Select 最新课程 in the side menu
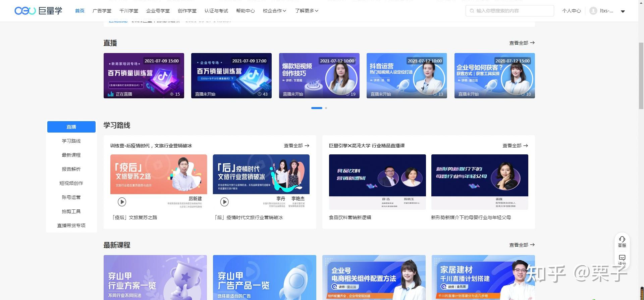 [x=71, y=155]
